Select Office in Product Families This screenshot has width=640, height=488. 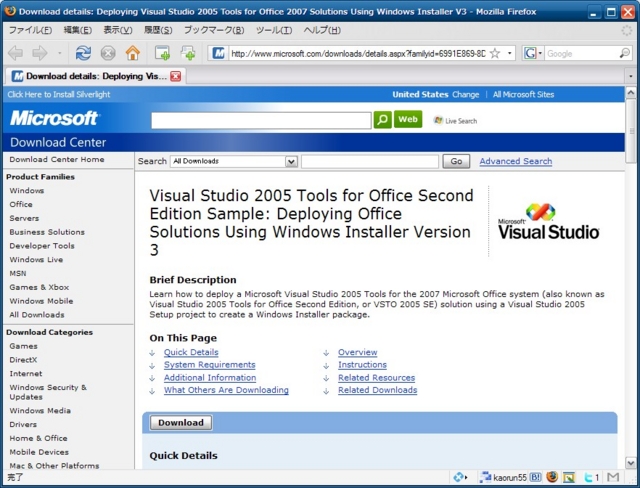(21, 204)
